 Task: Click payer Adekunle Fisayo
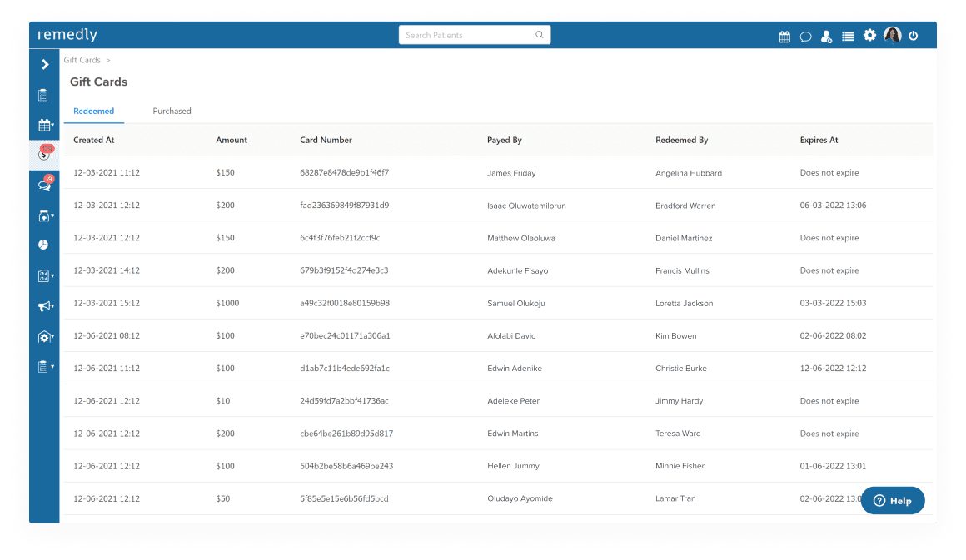(517, 270)
